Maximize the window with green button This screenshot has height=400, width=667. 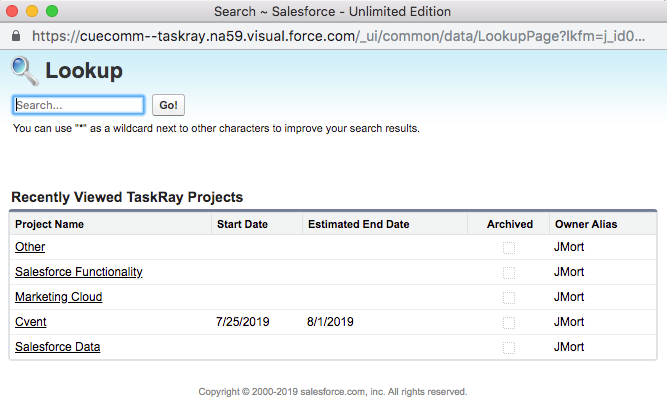point(52,11)
